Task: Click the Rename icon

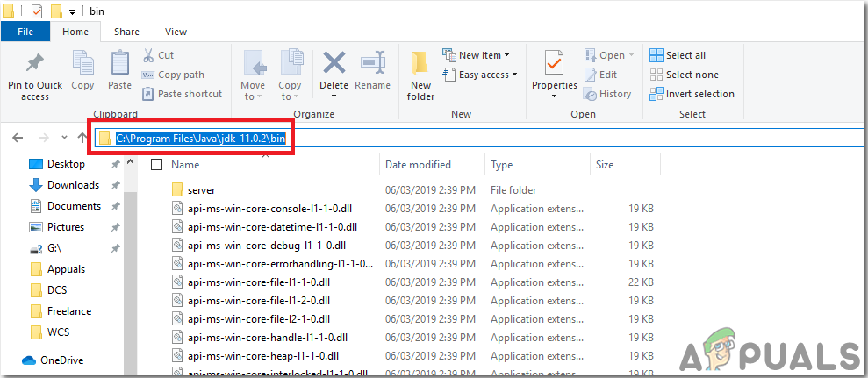Action: pyautogui.click(x=372, y=62)
